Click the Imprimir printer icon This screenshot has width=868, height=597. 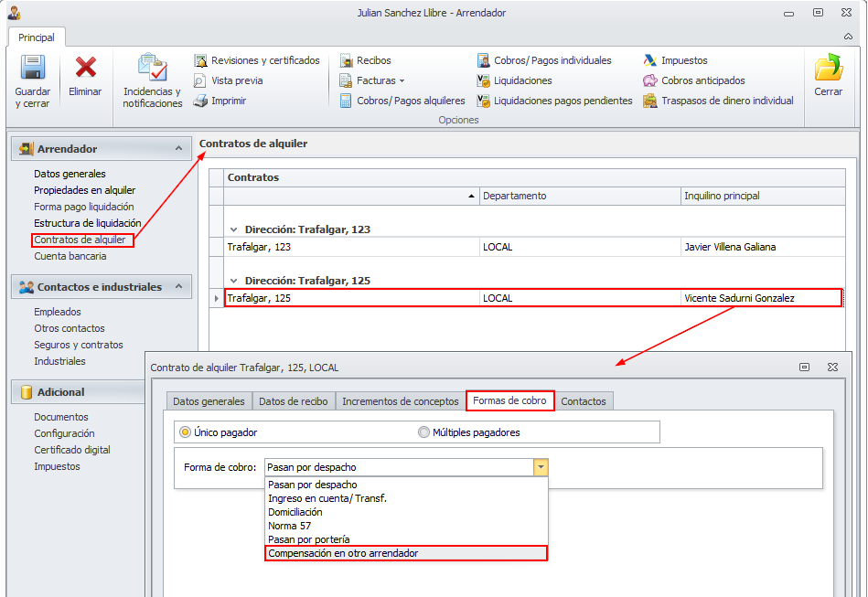[x=199, y=101]
